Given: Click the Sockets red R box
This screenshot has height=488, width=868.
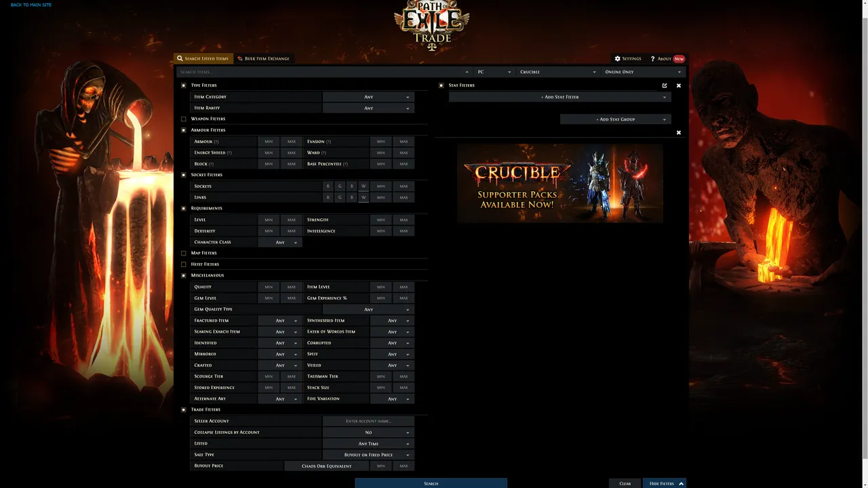Looking at the screenshot, I should (x=328, y=186).
